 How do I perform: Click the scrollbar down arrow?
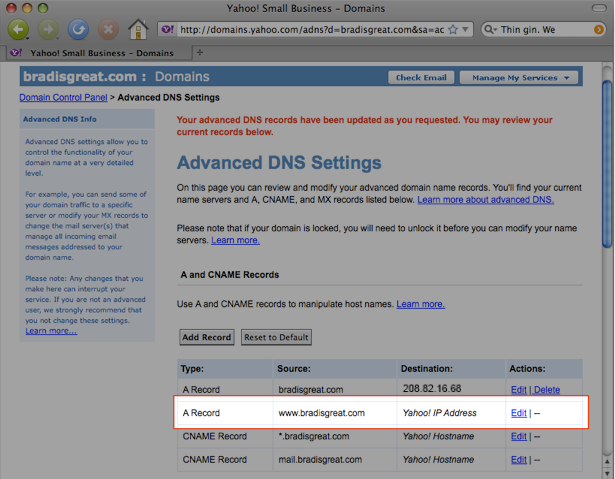(607, 473)
